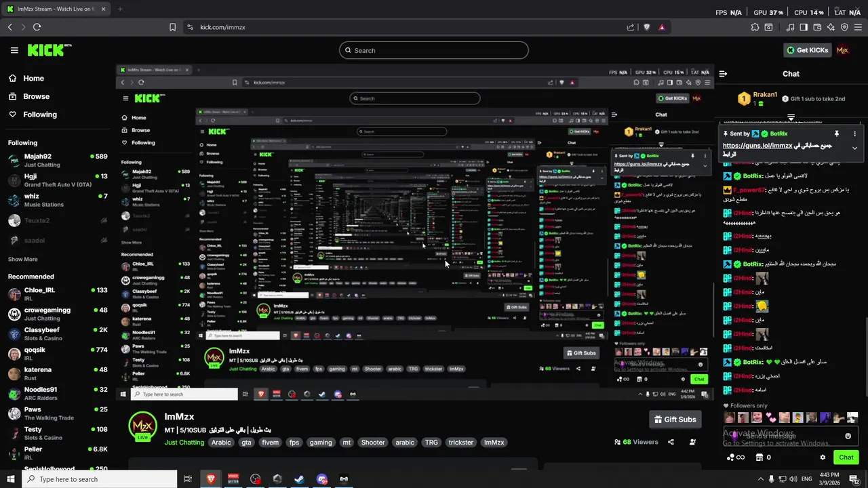This screenshot has height=488, width=868.
Task: Expand the pinned message chevron
Action: (x=854, y=148)
